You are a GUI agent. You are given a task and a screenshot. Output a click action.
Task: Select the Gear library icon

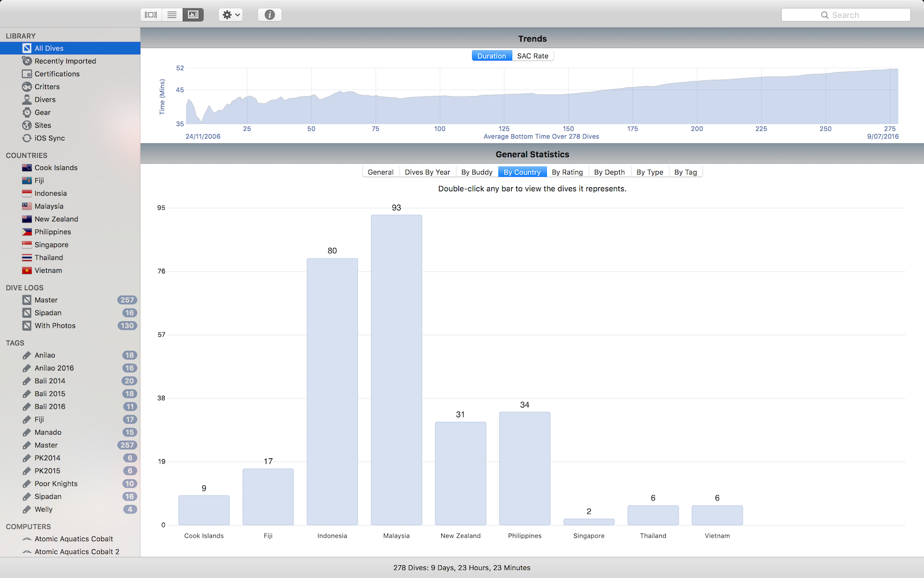(27, 113)
